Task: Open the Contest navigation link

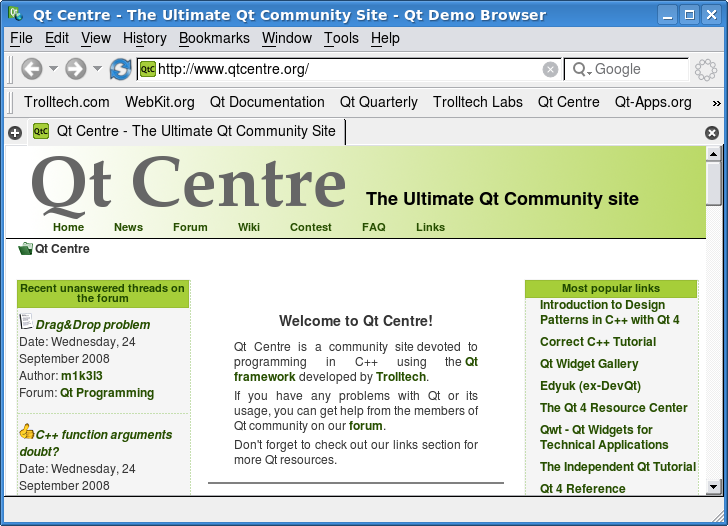Action: [311, 227]
